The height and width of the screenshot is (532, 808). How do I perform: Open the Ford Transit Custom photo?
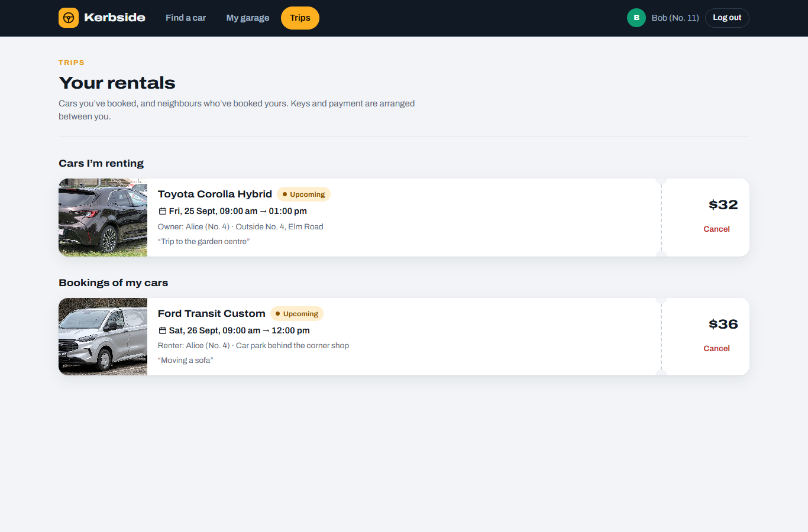coord(103,336)
